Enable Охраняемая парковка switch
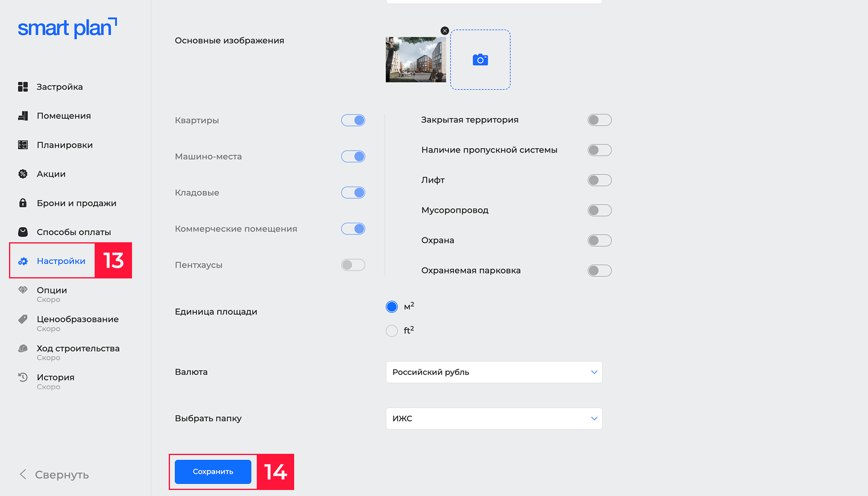Viewport: 868px width, 496px height. 600,271
